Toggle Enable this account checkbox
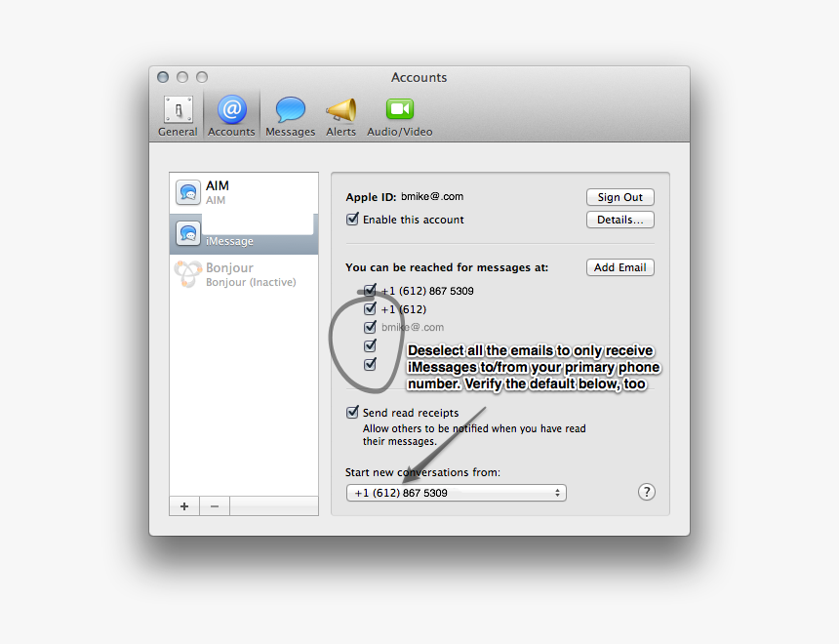Image resolution: width=839 pixels, height=644 pixels. 352,219
